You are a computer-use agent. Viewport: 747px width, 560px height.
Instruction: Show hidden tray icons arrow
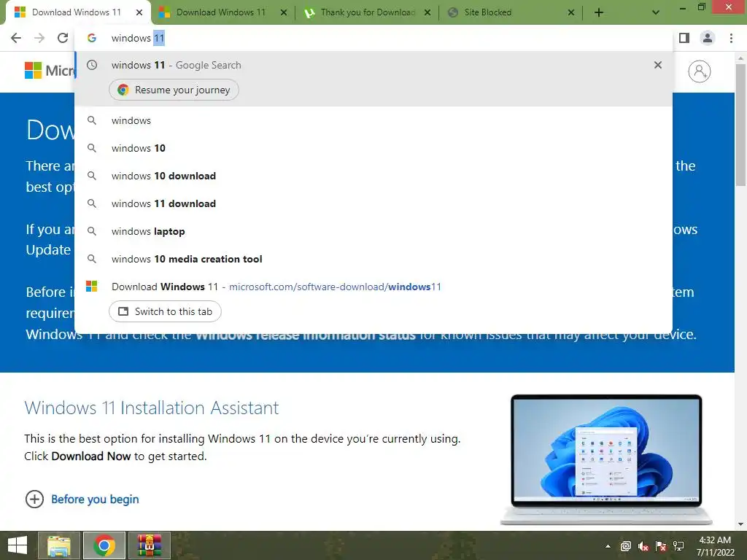click(x=608, y=546)
